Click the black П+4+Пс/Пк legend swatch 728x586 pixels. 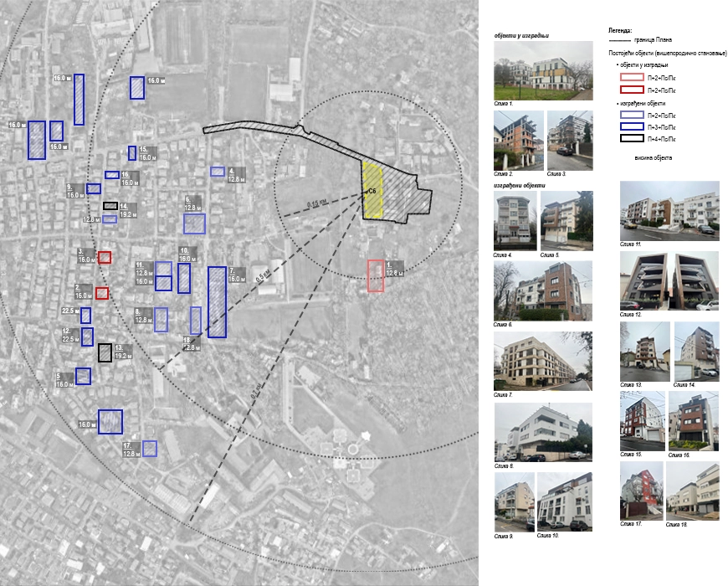632,138
